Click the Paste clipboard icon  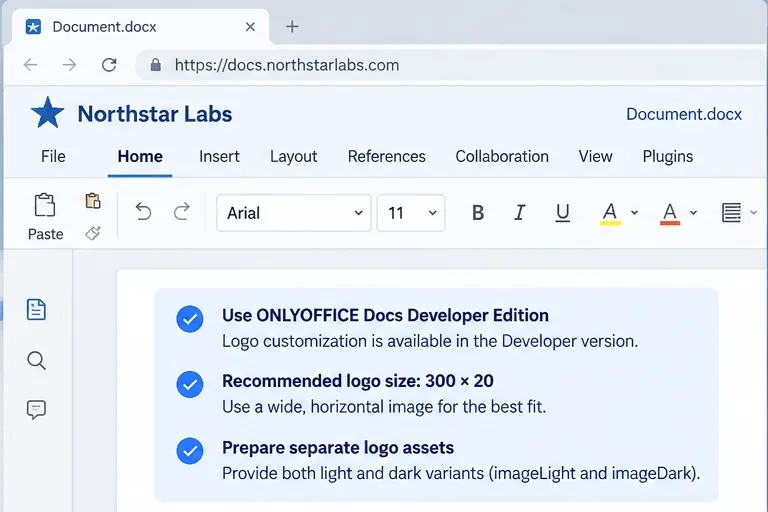(45, 205)
